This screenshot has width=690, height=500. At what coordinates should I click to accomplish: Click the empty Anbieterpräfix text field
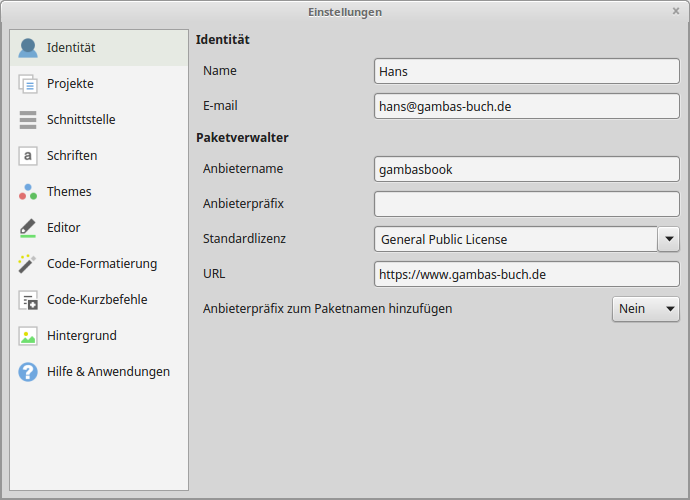[x=526, y=204]
